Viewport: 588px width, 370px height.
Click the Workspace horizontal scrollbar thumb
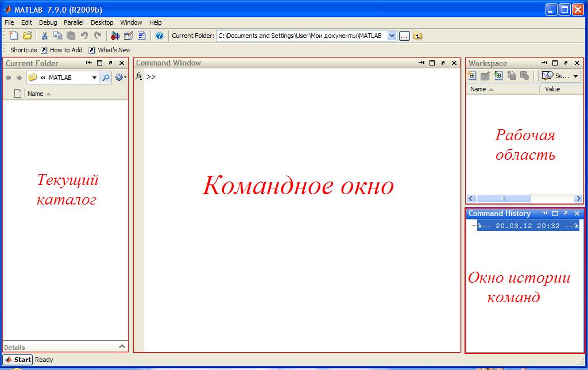(x=503, y=199)
